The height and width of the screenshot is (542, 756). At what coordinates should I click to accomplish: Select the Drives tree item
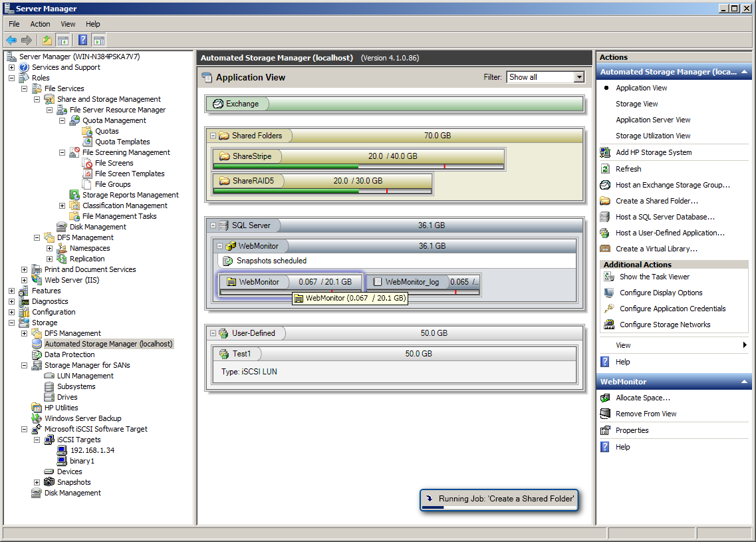point(67,397)
